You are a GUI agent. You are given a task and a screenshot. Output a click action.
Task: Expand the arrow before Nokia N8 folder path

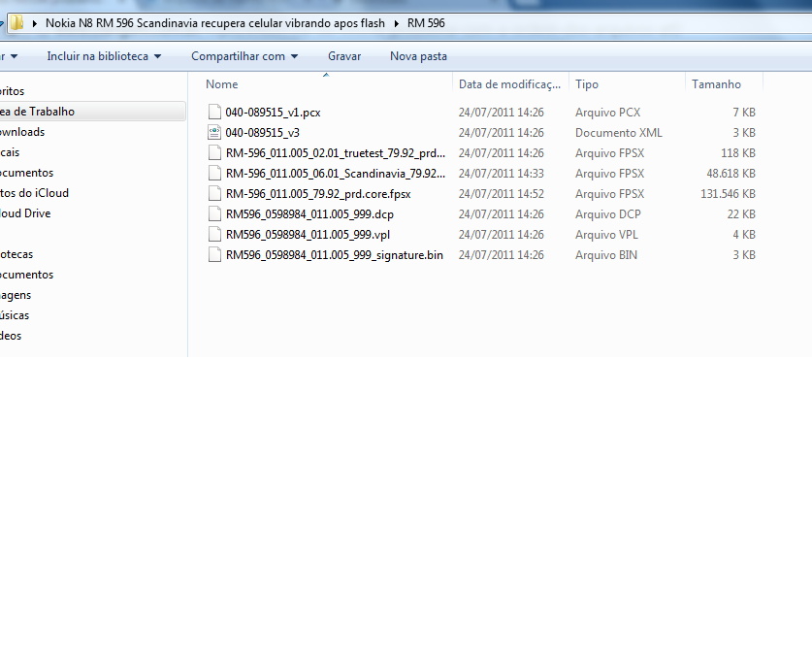[34, 23]
